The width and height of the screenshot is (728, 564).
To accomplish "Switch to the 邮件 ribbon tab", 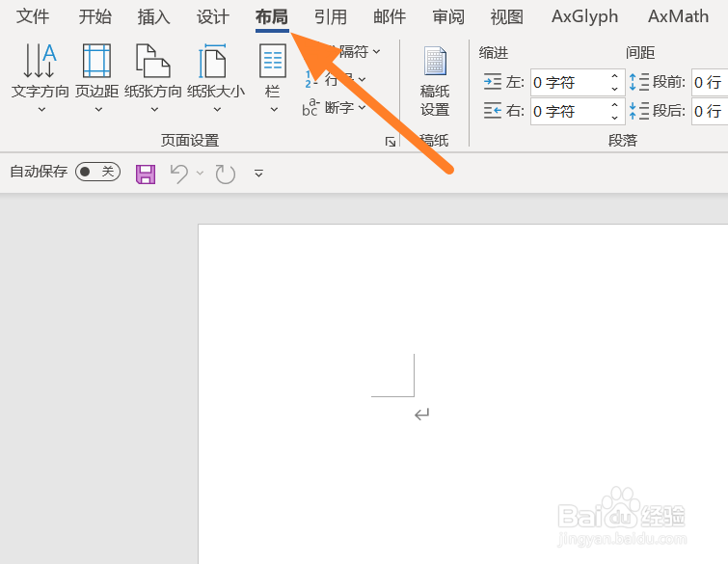I will [390, 16].
